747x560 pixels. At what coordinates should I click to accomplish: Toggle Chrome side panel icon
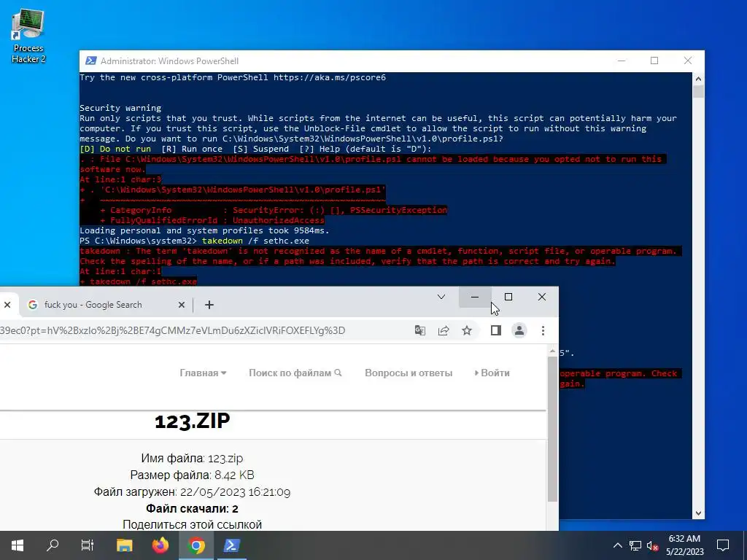pos(496,330)
